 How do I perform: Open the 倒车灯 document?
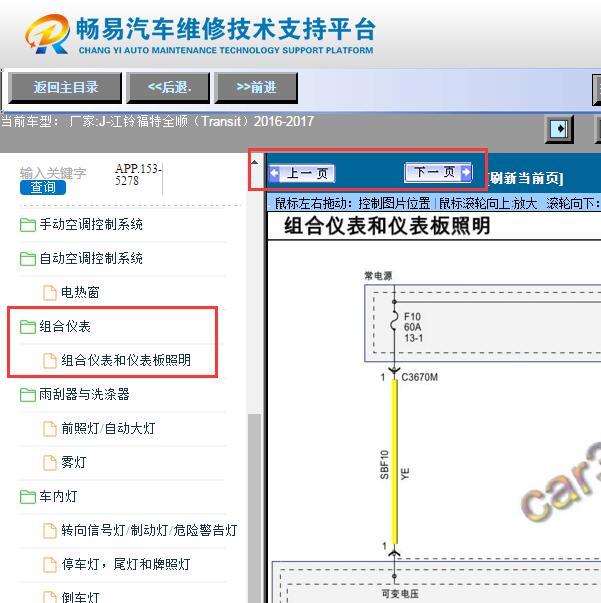tap(80, 597)
